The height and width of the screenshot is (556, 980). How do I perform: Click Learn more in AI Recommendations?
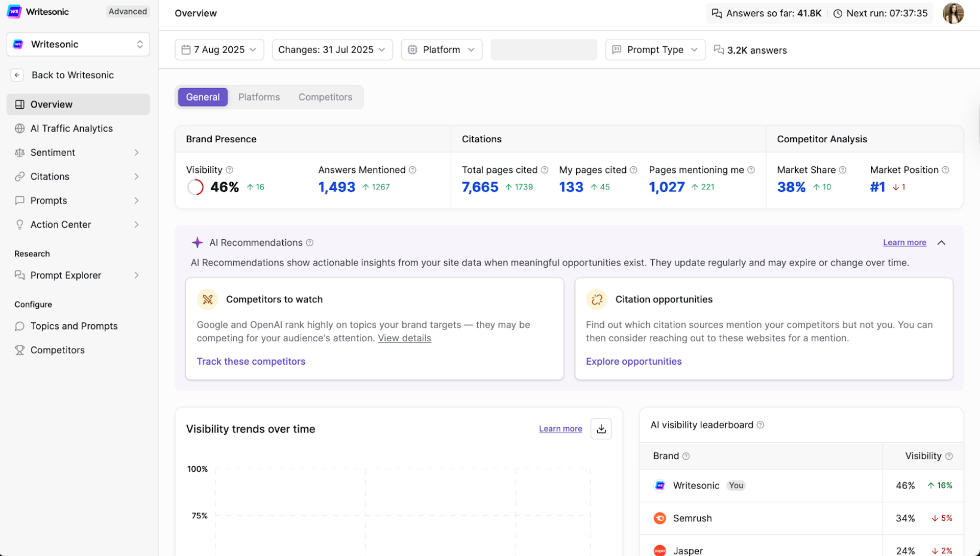pyautogui.click(x=904, y=243)
